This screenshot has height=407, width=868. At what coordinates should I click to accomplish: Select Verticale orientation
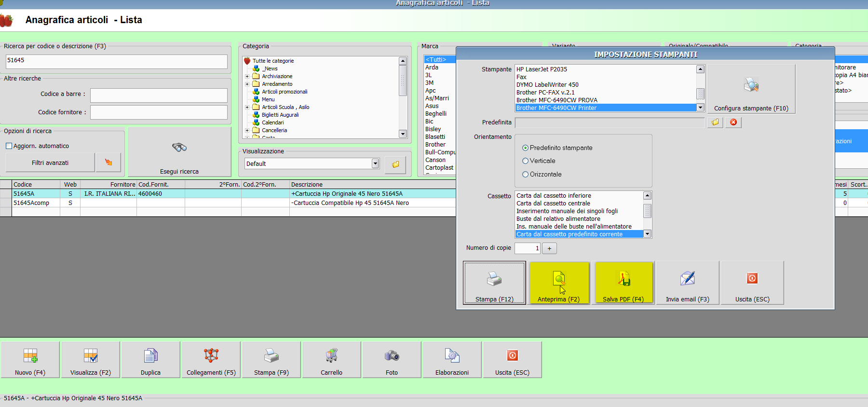click(526, 161)
